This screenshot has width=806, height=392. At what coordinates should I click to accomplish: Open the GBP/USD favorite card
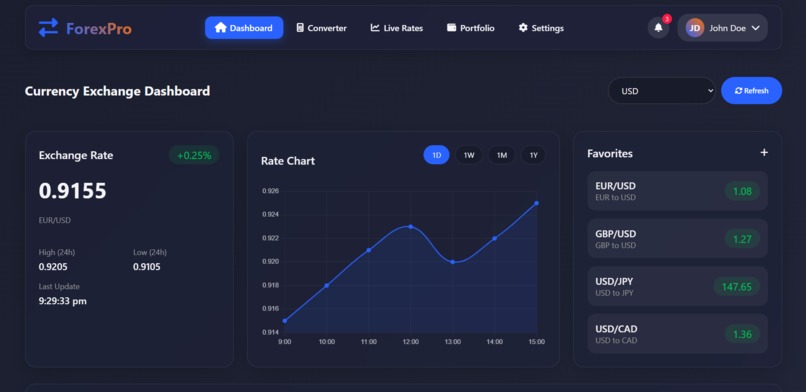pos(677,239)
